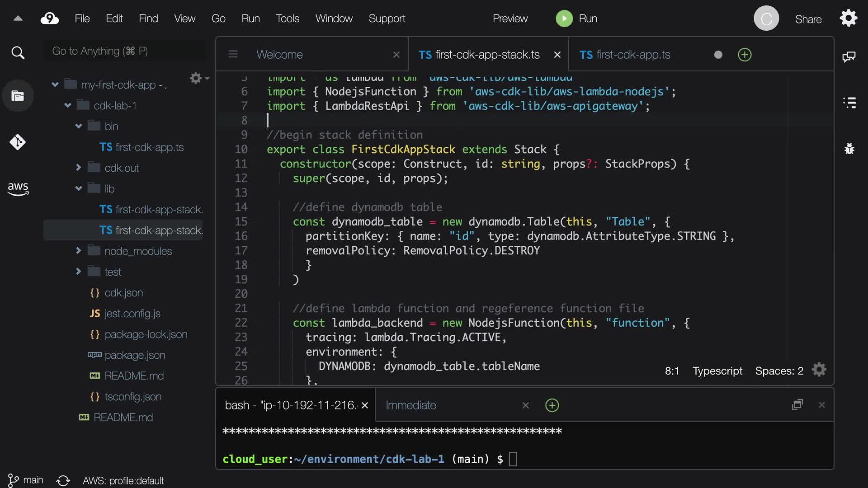Image resolution: width=868 pixels, height=488 pixels.
Task: Collapse the bin folder
Action: (78, 126)
